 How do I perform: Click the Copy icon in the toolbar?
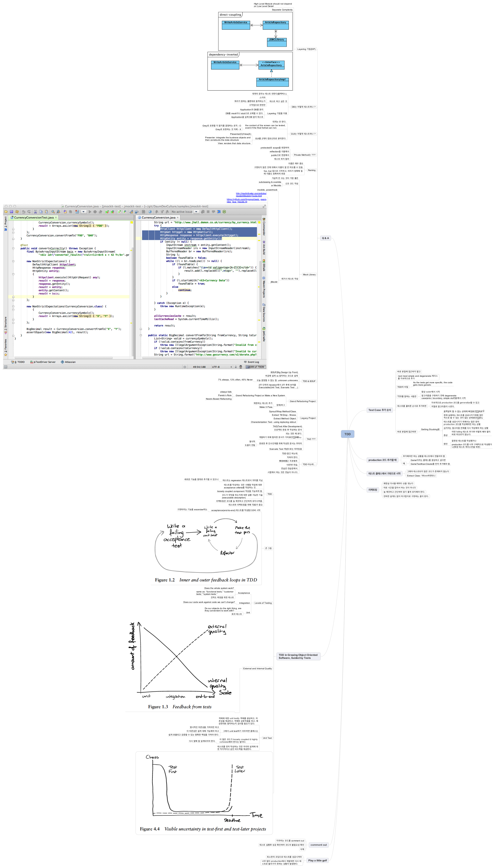pyautogui.click(x=41, y=212)
